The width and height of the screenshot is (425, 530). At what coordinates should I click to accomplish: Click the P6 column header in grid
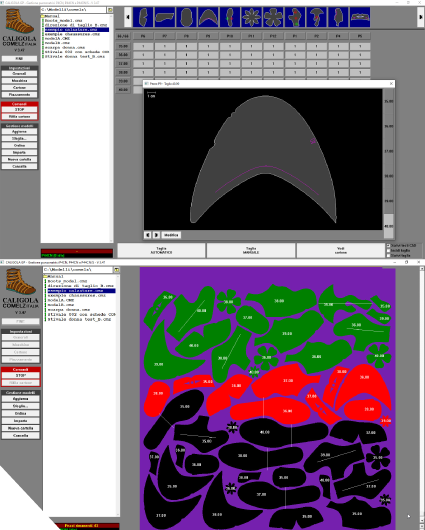(x=143, y=36)
